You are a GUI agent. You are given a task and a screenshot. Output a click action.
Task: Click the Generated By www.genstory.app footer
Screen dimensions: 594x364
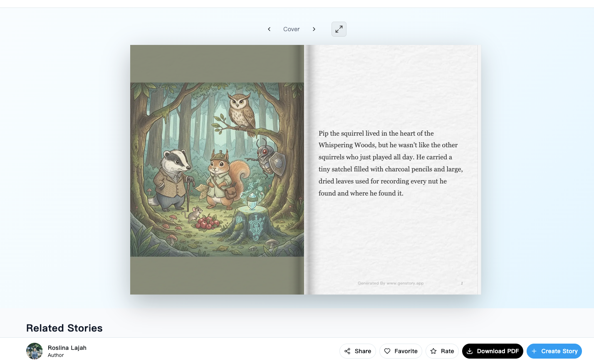click(x=391, y=283)
